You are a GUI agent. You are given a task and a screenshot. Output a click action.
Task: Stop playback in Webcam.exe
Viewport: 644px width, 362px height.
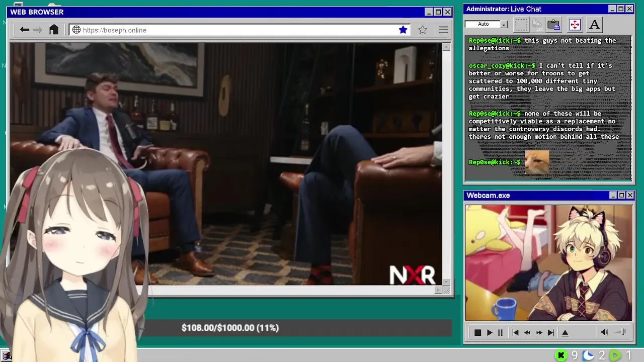coord(477,332)
